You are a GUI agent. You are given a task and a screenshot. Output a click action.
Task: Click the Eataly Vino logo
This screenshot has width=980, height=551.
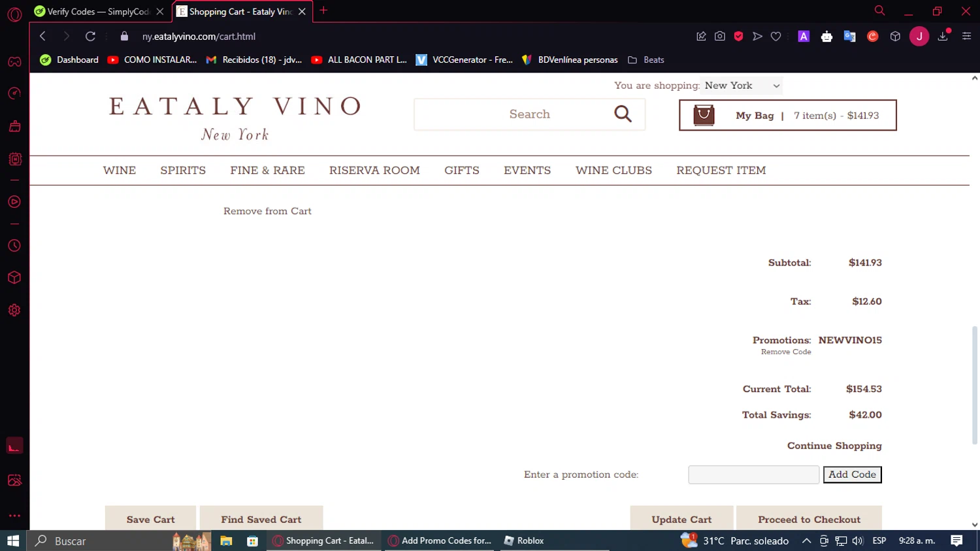click(x=235, y=118)
